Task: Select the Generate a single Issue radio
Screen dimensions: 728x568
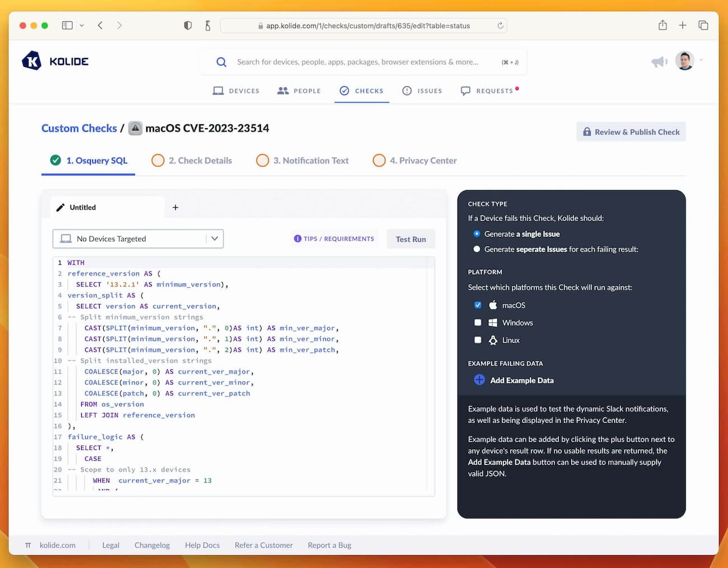Action: (477, 234)
